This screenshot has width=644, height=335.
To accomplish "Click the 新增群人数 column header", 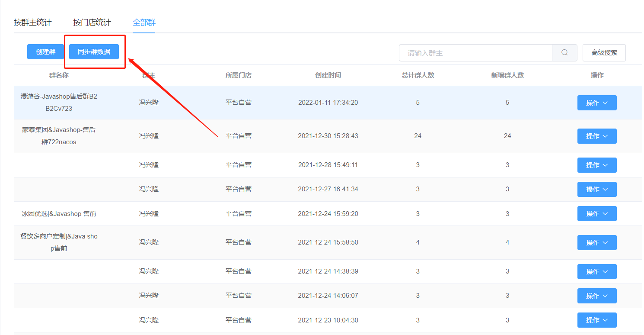I will tap(507, 75).
